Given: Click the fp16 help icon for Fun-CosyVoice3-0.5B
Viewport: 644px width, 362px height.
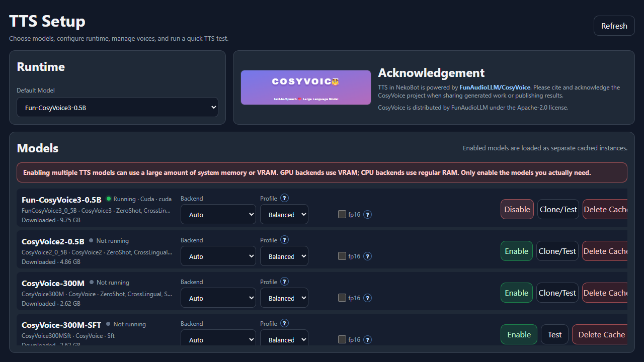Looking at the screenshot, I should (367, 215).
